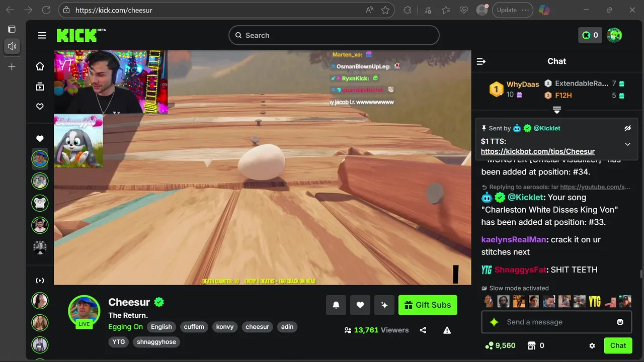
Task: Select the konvy tag
Action: (225, 327)
